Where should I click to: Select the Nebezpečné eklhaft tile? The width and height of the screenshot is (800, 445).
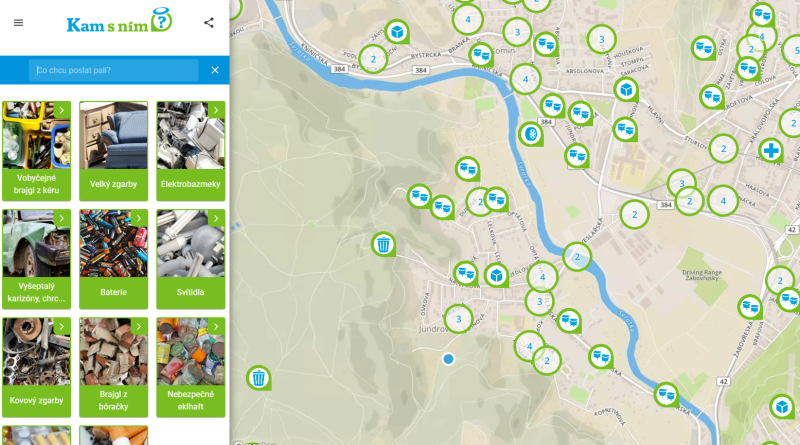(190, 367)
